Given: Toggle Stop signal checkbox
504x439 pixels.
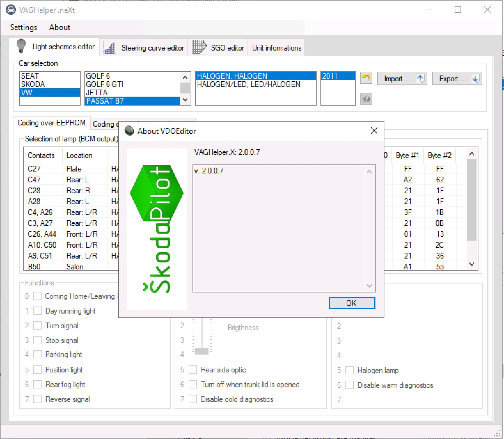Looking at the screenshot, I should 37,340.
